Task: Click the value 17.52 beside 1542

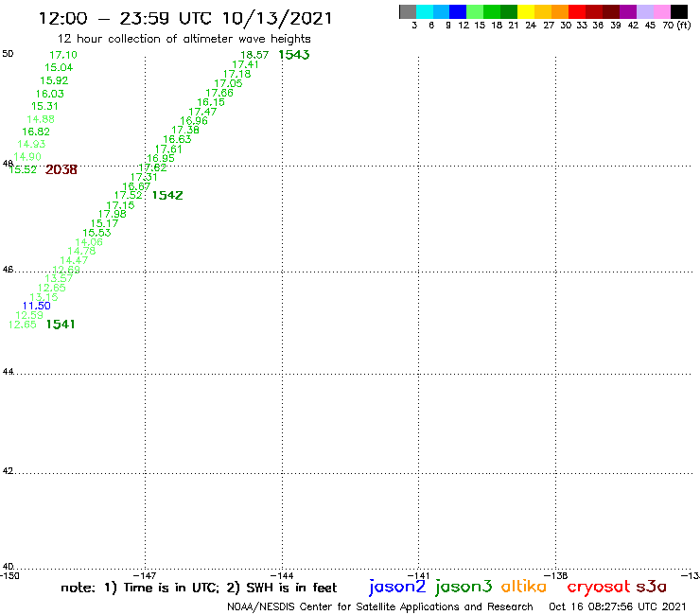Action: [x=128, y=195]
